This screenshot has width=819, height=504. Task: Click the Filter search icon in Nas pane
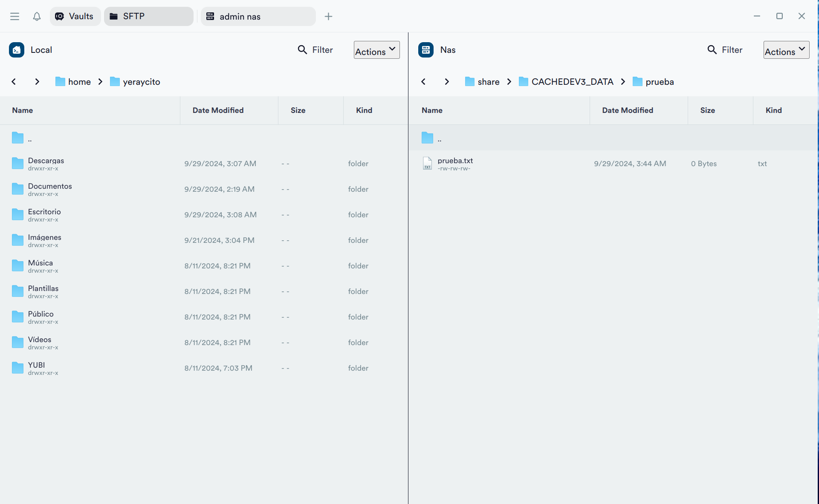(x=712, y=50)
